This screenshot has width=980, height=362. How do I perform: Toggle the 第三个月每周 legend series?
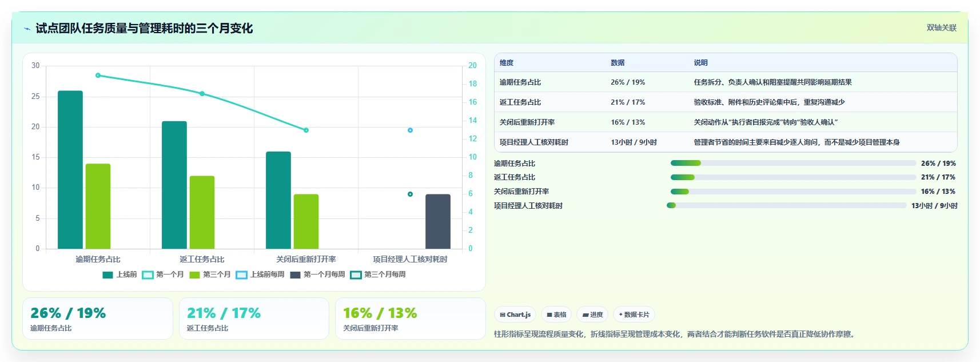click(378, 275)
